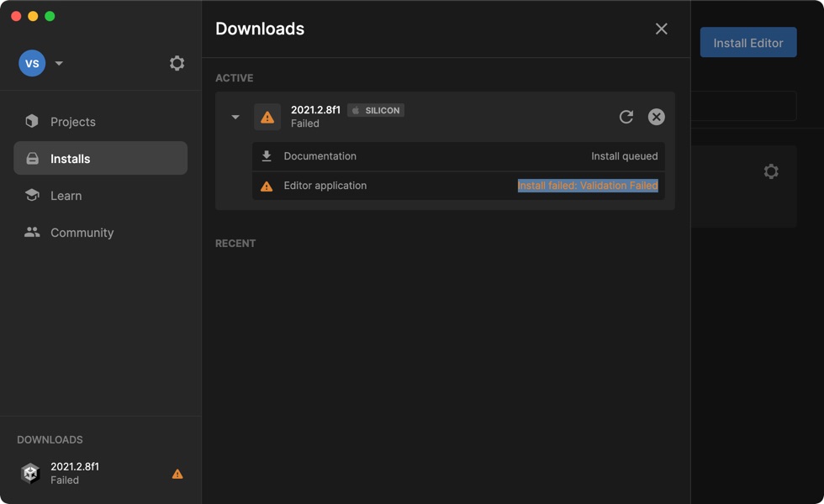824x504 pixels.
Task: Open the Hub preferences gear icon
Action: (177, 62)
